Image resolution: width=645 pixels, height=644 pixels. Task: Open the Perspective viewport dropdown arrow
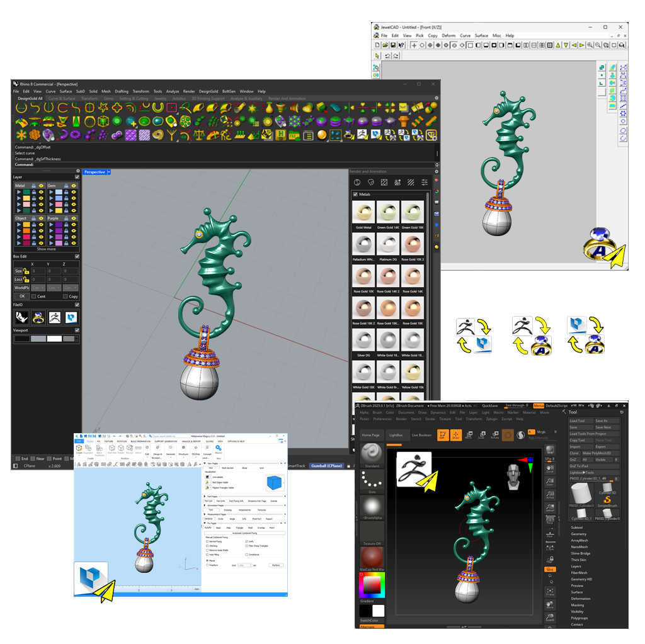point(109,172)
